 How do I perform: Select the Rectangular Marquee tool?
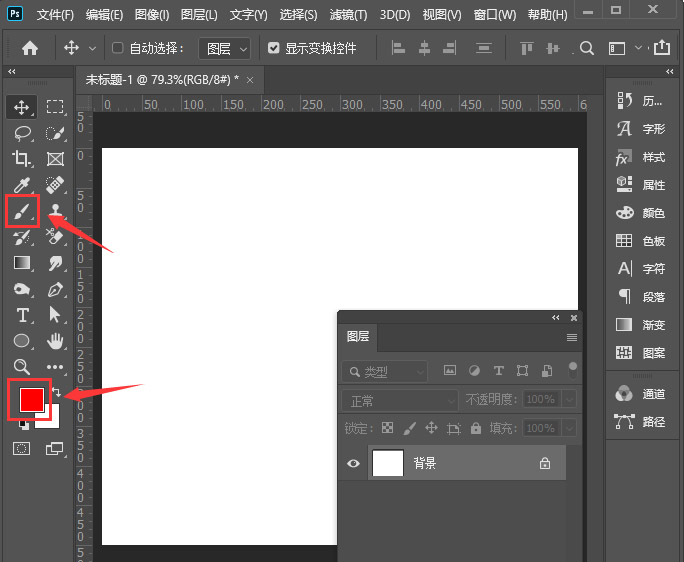(x=55, y=106)
